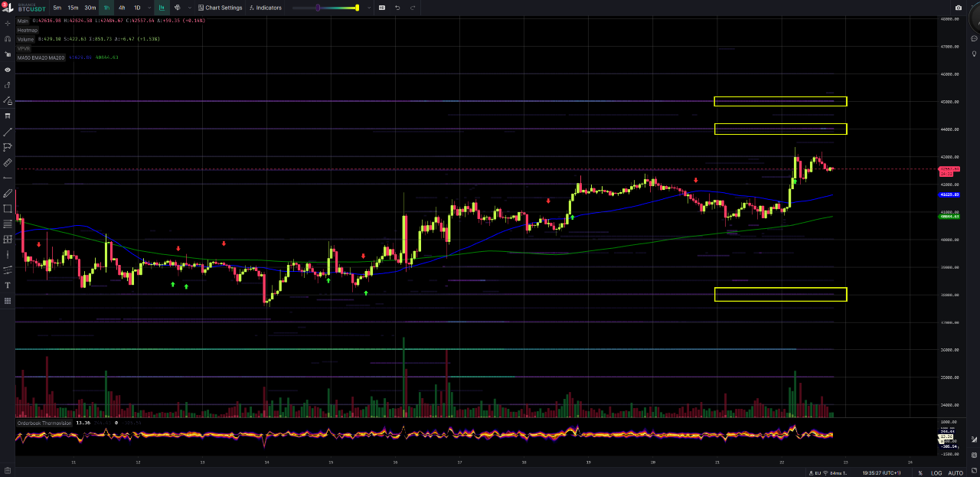Image resolution: width=980 pixels, height=477 pixels.
Task: Click the VPVR indicator label
Action: pyautogui.click(x=24, y=48)
